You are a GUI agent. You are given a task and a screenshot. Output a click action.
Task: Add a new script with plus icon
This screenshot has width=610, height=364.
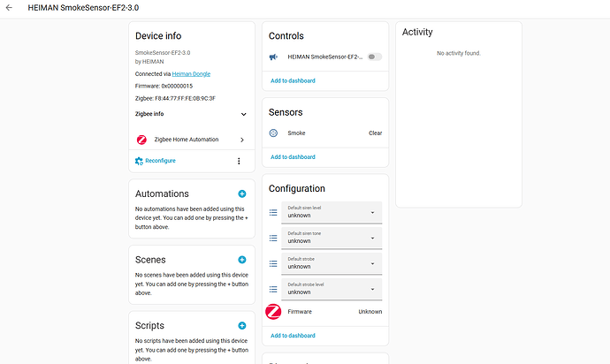tap(242, 325)
